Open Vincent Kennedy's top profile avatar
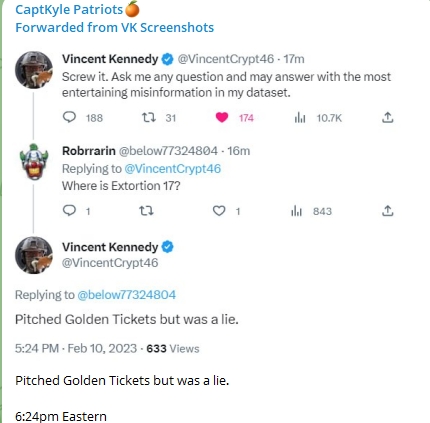The image size is (430, 423). point(34,70)
